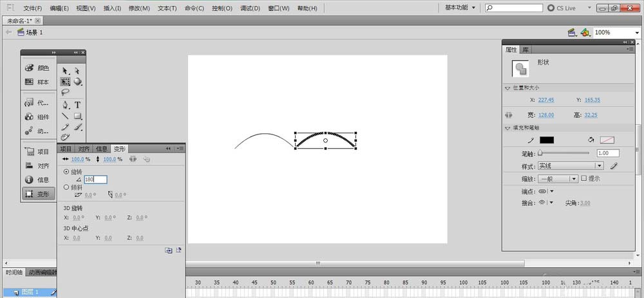Select the Rectangle tool
Viewport: 644px width, 298px height.
78,116
